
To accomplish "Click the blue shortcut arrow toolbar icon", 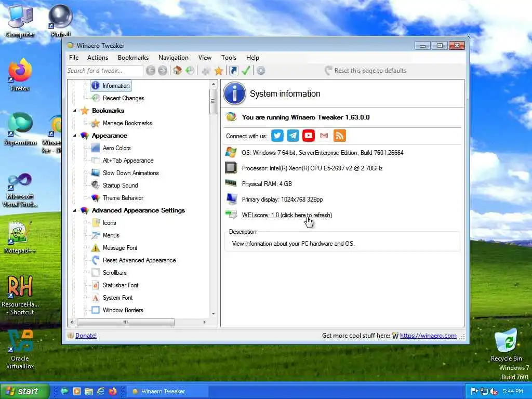I will (233, 71).
